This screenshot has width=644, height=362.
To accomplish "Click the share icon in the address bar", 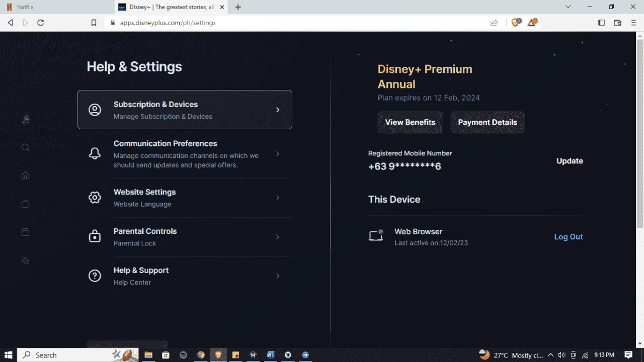I will tap(494, 23).
